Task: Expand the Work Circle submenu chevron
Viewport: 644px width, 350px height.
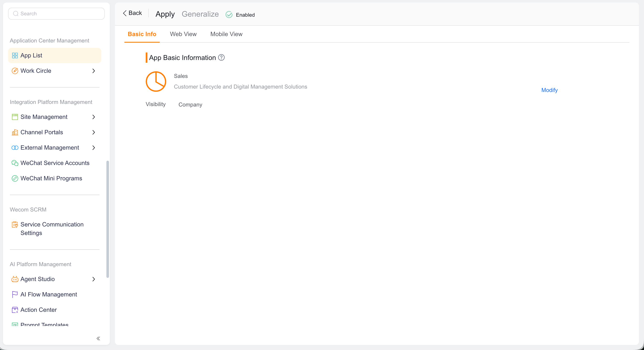Action: point(94,71)
